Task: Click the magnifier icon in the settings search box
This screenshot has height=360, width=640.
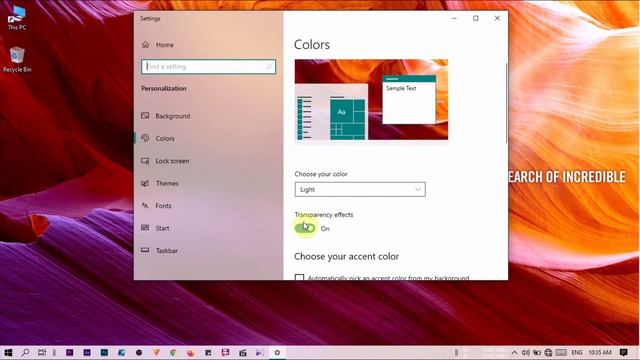Action: pyautogui.click(x=269, y=67)
